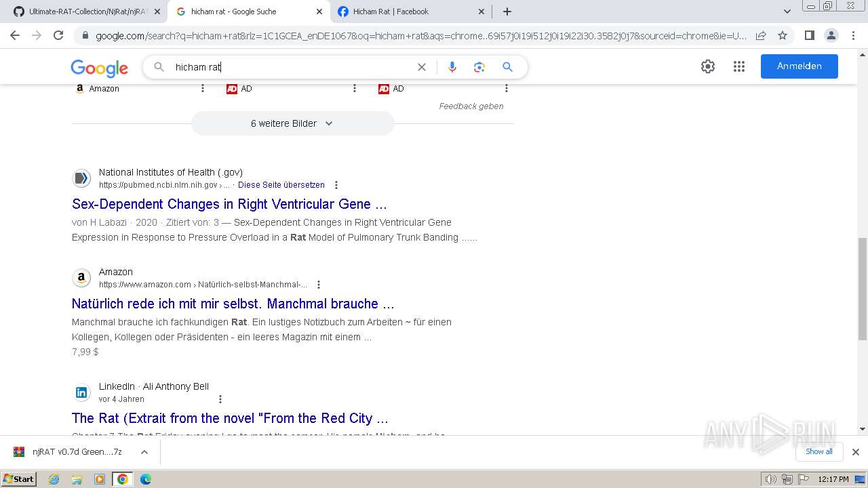Open Chrome three-dot menu

pyautogui.click(x=853, y=35)
